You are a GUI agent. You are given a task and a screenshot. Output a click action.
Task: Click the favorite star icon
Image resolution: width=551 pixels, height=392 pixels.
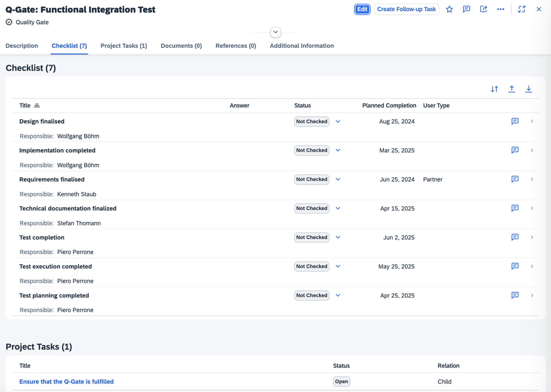pyautogui.click(x=449, y=9)
